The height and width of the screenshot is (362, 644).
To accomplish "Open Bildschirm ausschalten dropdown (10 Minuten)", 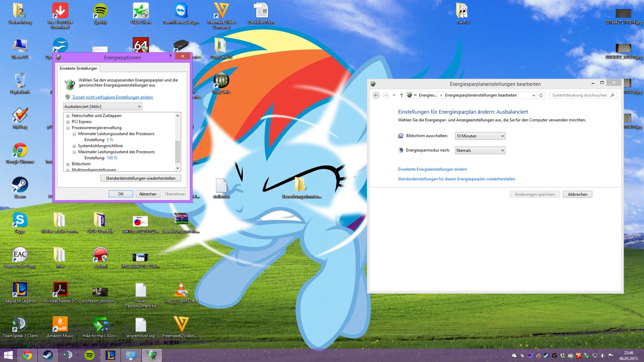I will pos(480,136).
